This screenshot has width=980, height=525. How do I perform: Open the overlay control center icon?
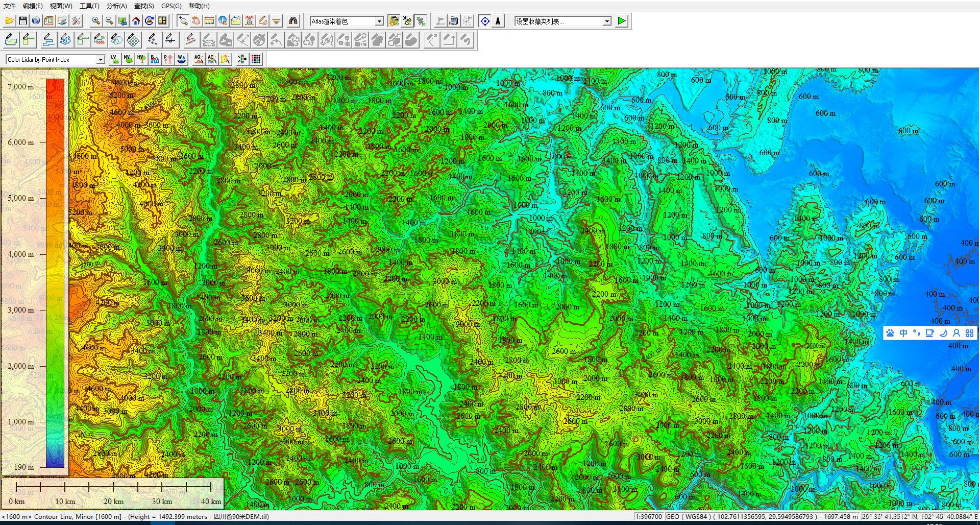pyautogui.click(x=62, y=21)
